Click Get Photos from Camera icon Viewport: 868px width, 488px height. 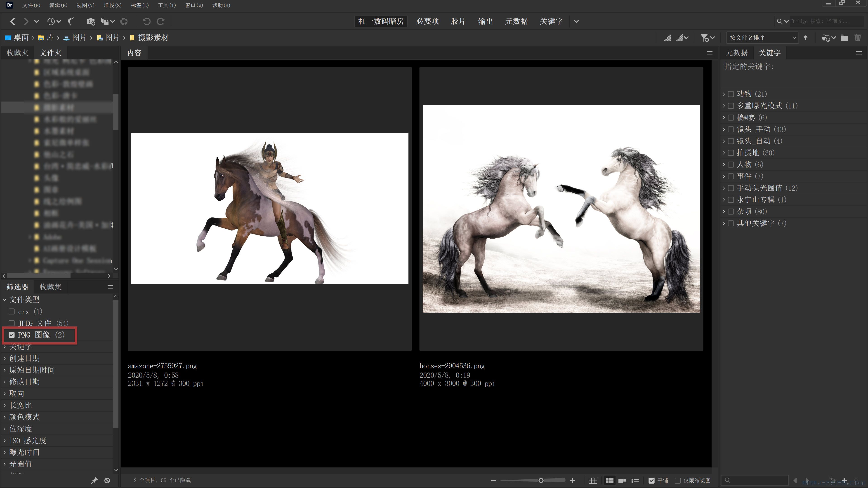click(x=91, y=21)
